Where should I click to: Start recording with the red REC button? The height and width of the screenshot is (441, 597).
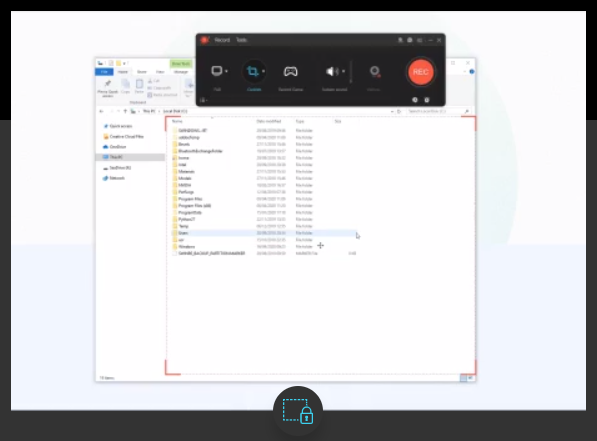(x=420, y=72)
